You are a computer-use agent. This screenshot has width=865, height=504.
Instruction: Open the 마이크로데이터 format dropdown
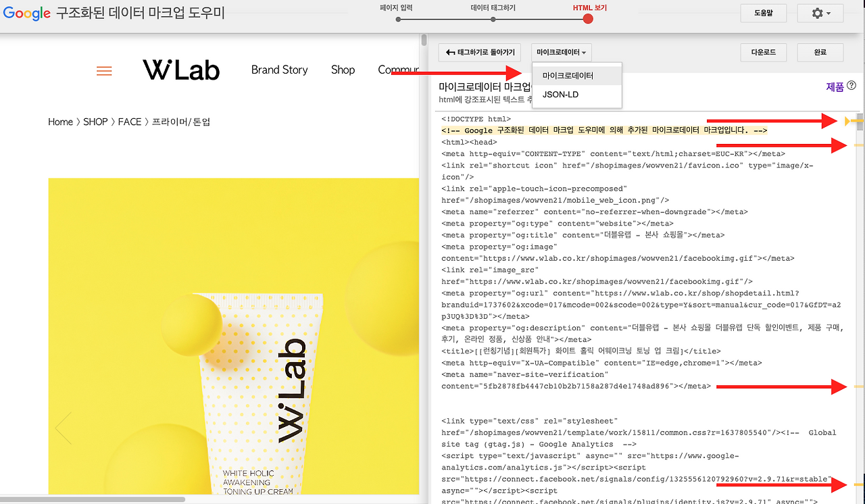tap(562, 52)
